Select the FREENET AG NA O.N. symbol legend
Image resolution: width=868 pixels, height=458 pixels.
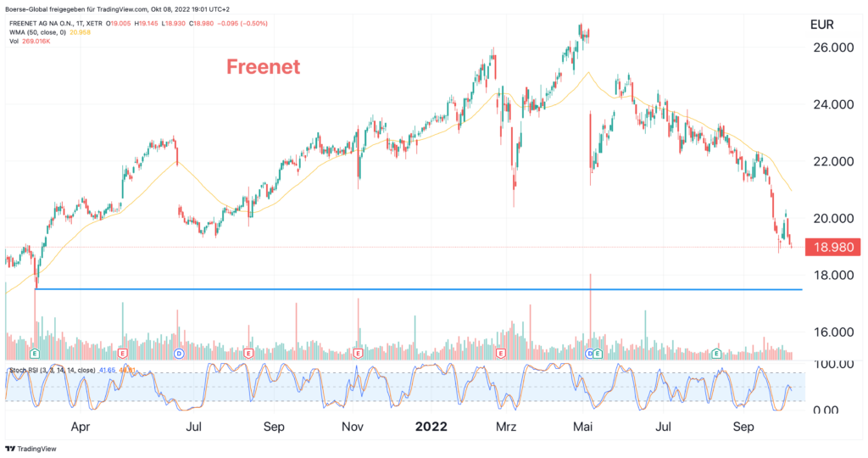pos(56,24)
